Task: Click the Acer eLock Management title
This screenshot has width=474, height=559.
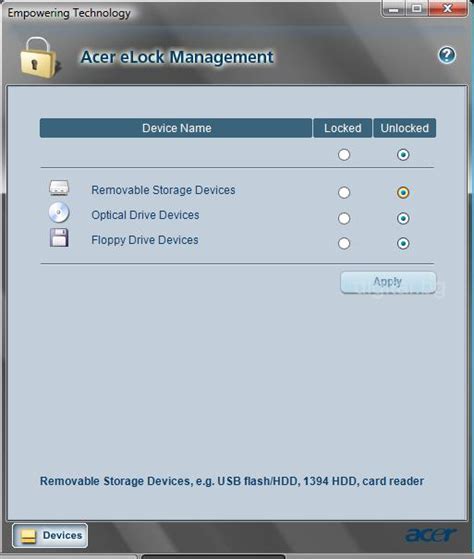Action: coord(177,57)
